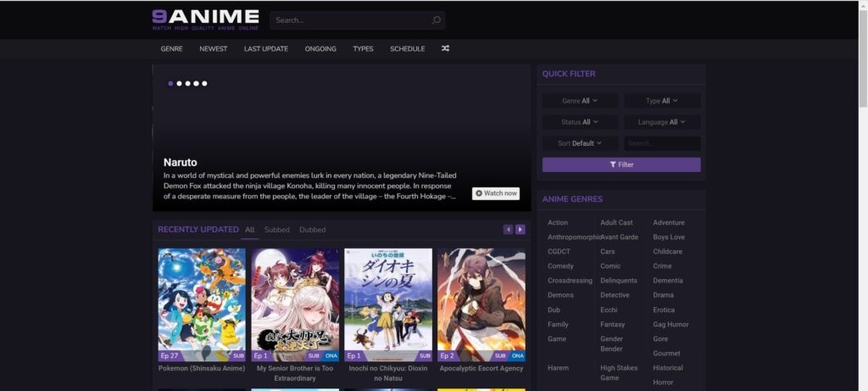This screenshot has width=868, height=391.
Task: Switch to the All tab
Action: pos(250,229)
